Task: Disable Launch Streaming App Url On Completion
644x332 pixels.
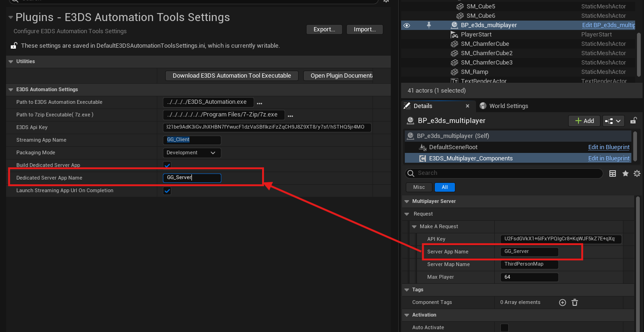Action: pyautogui.click(x=167, y=191)
